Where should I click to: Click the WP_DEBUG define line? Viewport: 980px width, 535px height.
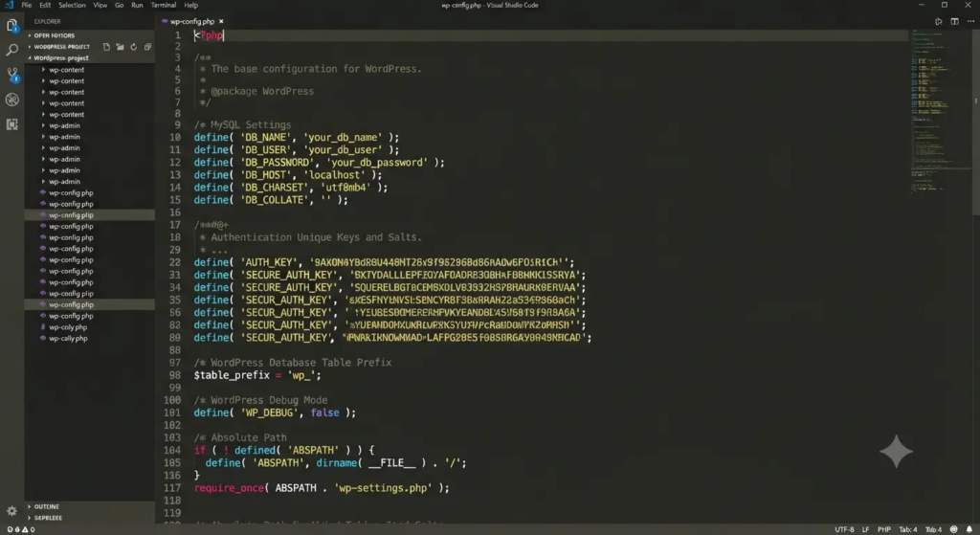click(275, 412)
